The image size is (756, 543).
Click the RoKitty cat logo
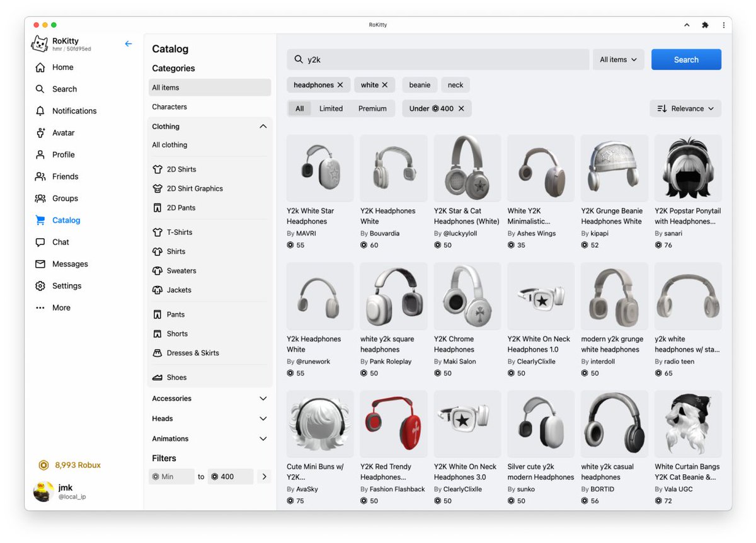click(x=40, y=45)
